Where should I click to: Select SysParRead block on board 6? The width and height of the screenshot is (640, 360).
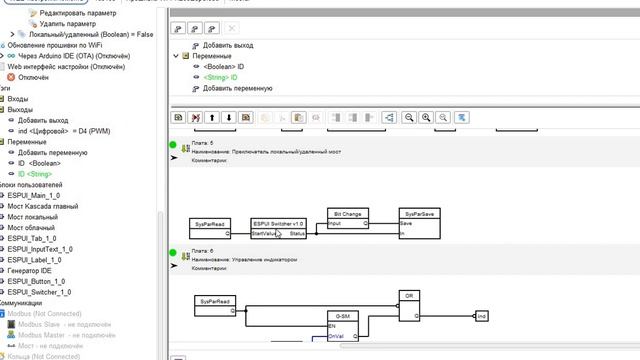[x=215, y=306]
